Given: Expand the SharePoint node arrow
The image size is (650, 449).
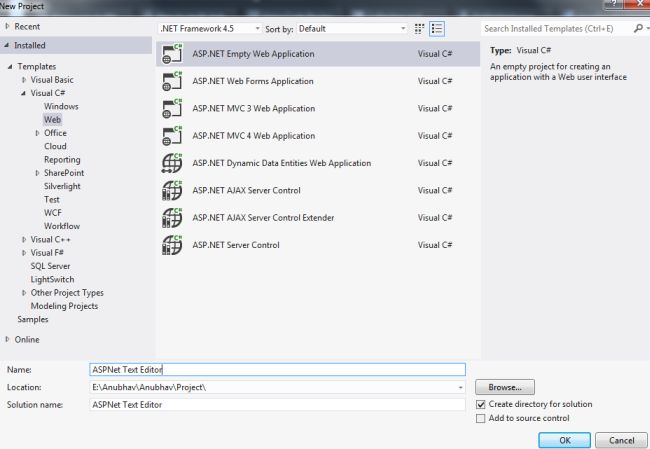Looking at the screenshot, I should coord(37,173).
